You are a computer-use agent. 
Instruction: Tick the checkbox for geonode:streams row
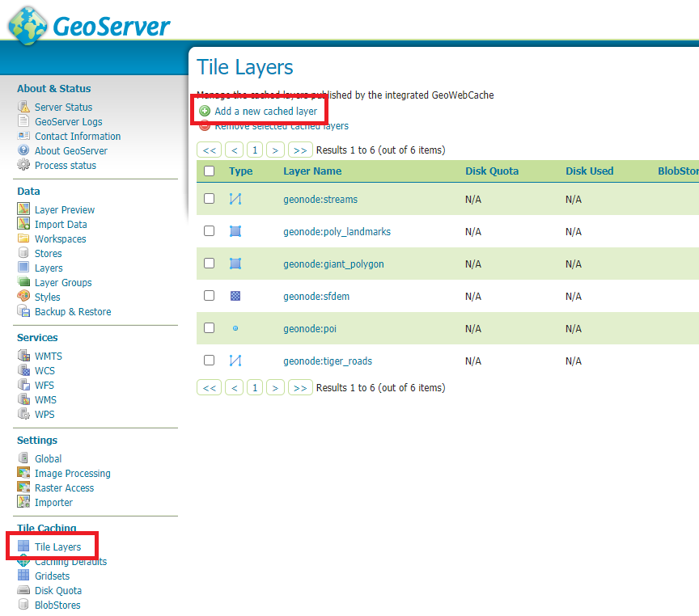pos(210,199)
